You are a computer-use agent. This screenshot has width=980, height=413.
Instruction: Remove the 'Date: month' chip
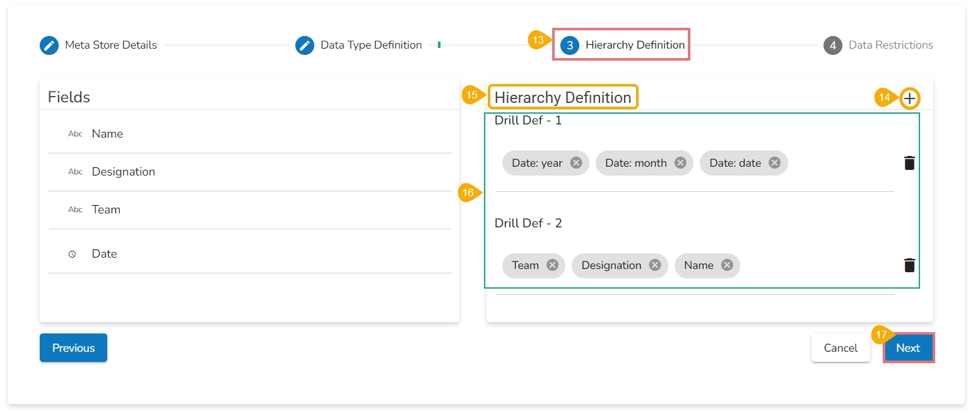tap(680, 163)
